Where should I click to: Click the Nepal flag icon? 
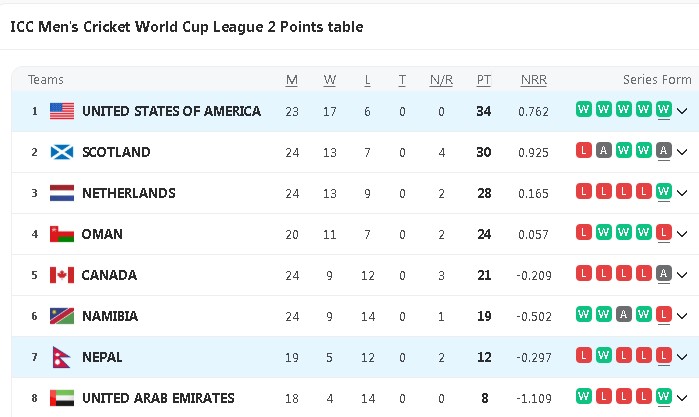point(62,357)
